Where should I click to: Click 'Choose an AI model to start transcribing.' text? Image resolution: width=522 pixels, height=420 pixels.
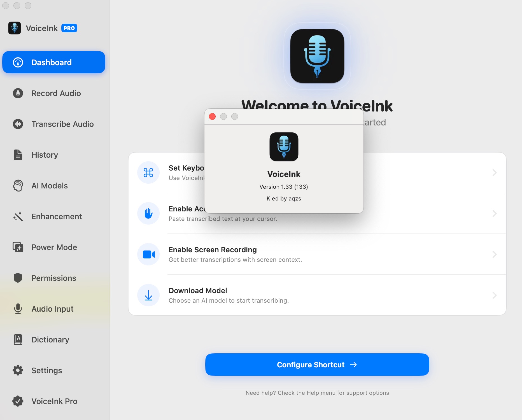tap(229, 300)
